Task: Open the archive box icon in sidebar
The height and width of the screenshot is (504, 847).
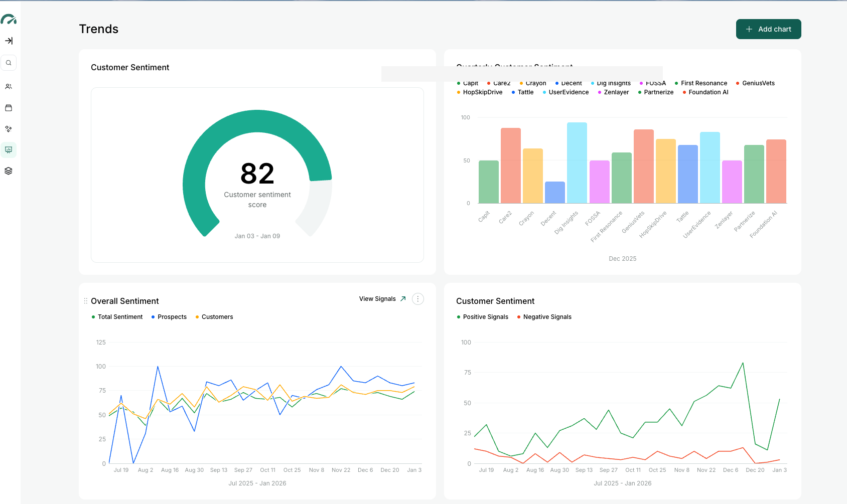Action: point(9,108)
